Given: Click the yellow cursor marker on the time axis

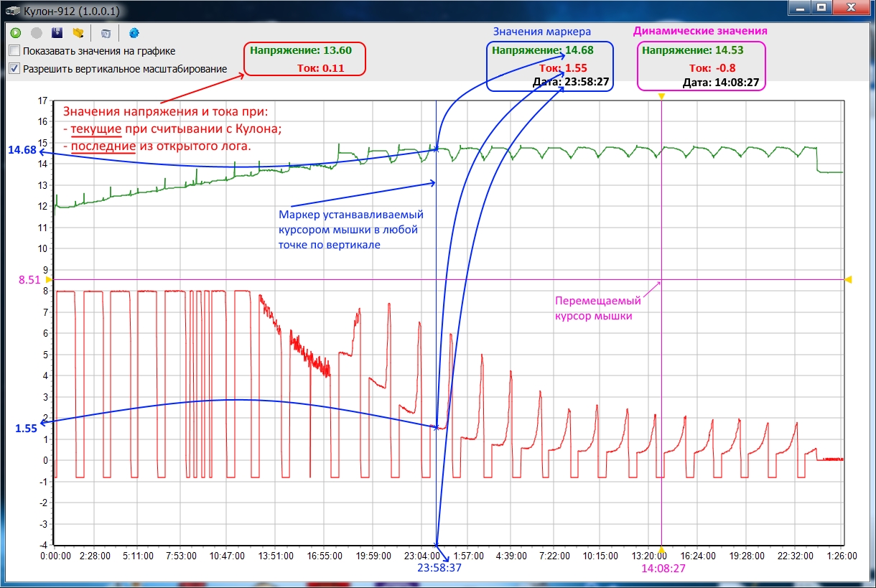Looking at the screenshot, I should click(661, 550).
